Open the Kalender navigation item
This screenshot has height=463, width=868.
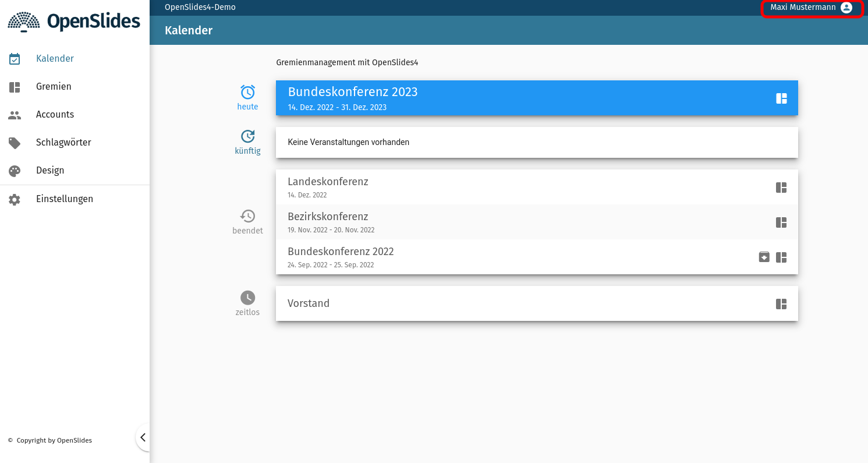click(x=75, y=58)
